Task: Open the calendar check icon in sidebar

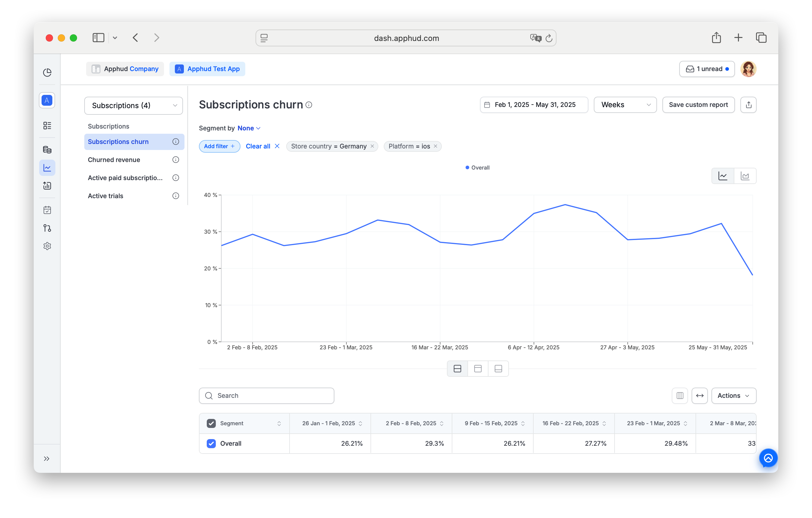Action: point(47,210)
